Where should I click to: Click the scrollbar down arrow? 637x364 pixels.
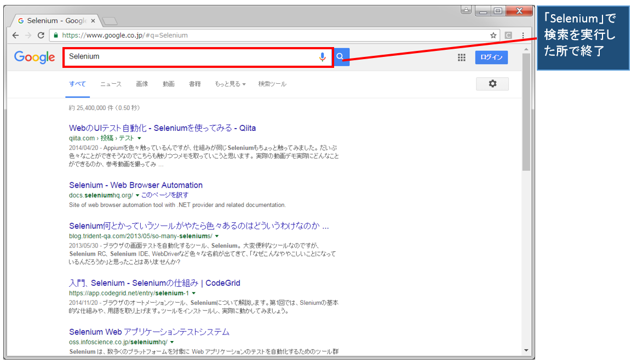point(526,350)
